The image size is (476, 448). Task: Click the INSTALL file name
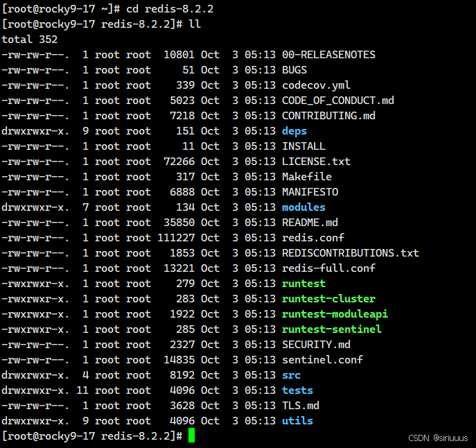(303, 146)
